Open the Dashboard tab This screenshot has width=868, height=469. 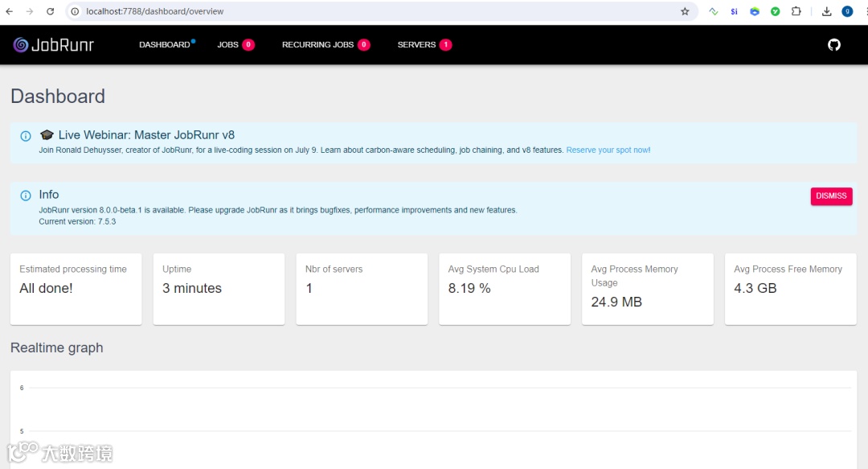(165, 45)
